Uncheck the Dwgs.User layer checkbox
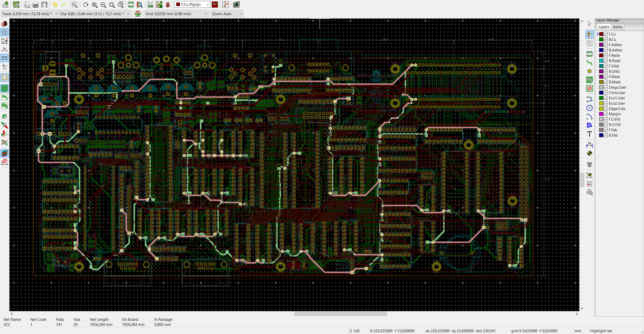 [x=605, y=87]
